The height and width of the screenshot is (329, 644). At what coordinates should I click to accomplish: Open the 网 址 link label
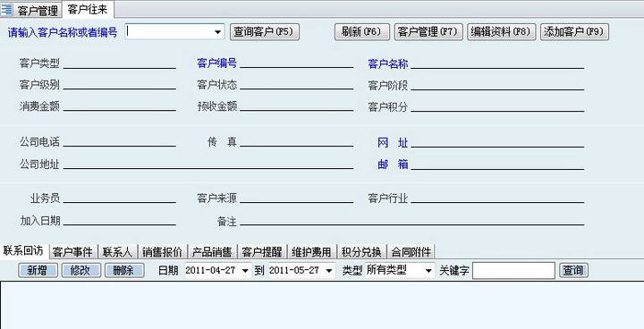(x=393, y=142)
